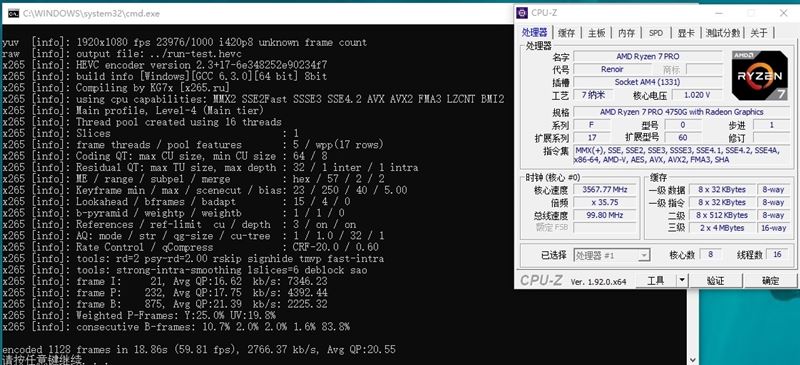This screenshot has height=365, width=800.
Task: Click the Rate Control CRF-20.0 line
Action: pyautogui.click(x=190, y=247)
